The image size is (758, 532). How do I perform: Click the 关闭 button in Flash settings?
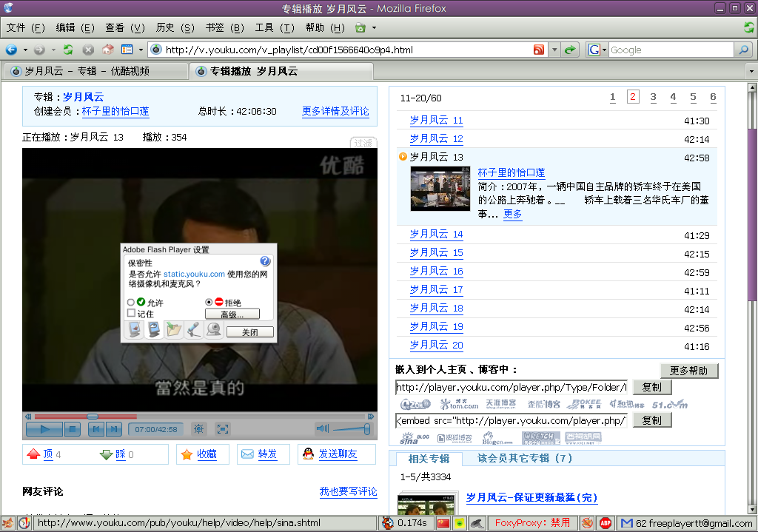click(x=250, y=332)
